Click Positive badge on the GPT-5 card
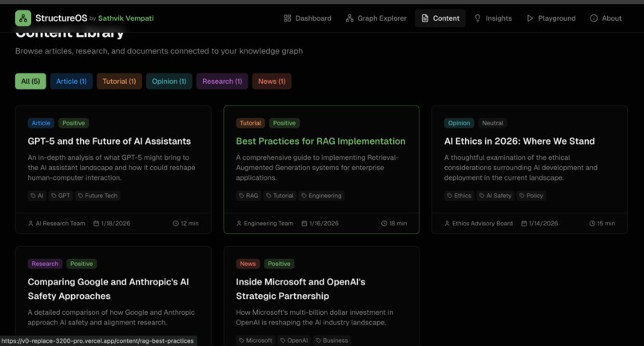 (x=74, y=123)
